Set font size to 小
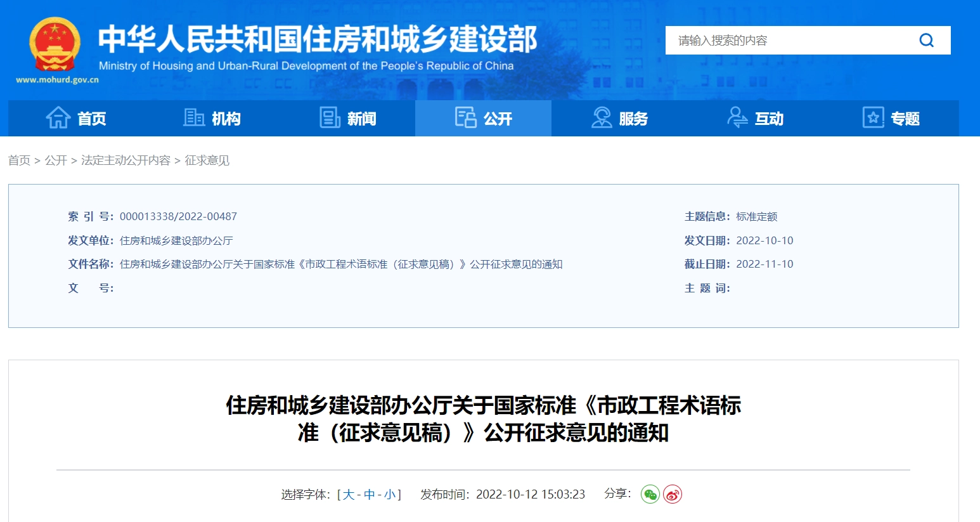Viewport: 980px width, 522px height. point(389,495)
